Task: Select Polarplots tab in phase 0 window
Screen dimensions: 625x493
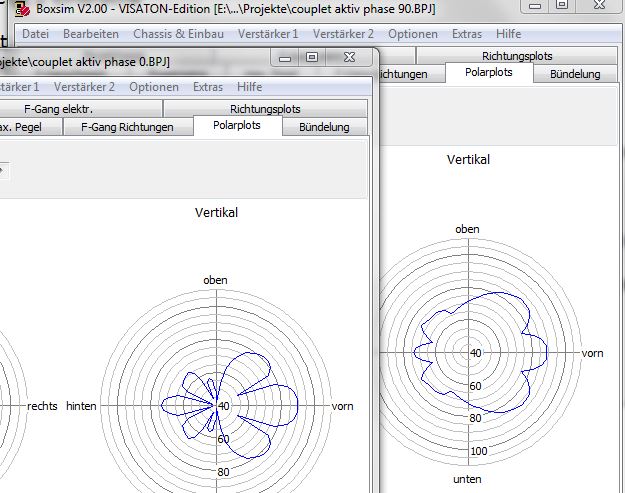Action: coord(237,126)
